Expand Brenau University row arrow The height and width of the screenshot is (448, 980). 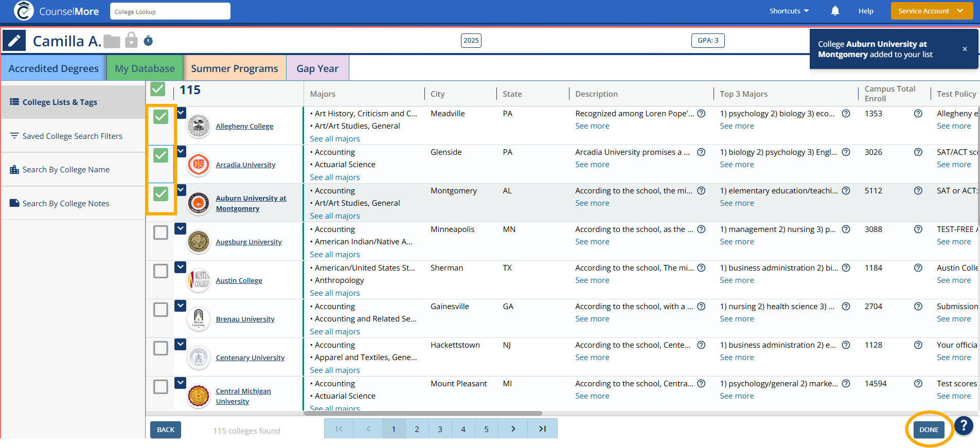(181, 306)
